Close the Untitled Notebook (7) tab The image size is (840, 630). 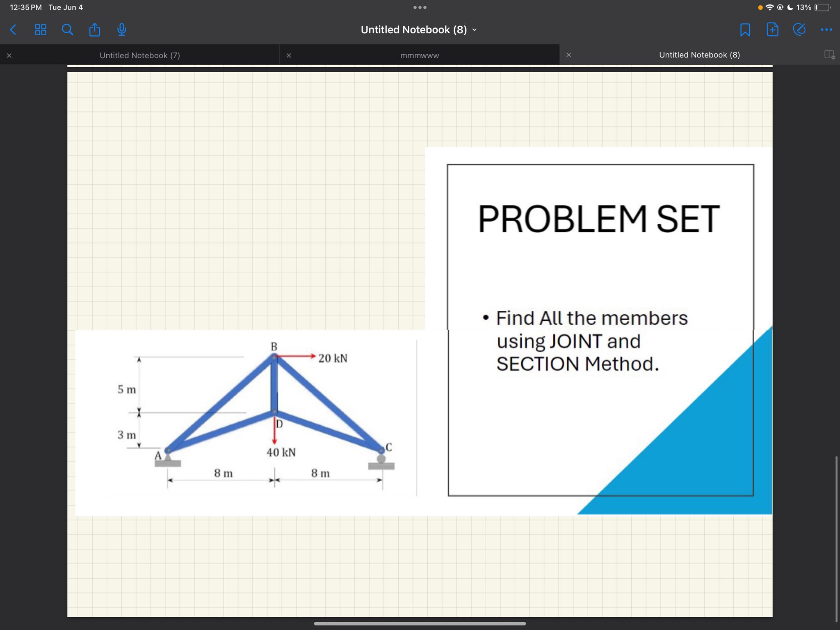point(9,55)
